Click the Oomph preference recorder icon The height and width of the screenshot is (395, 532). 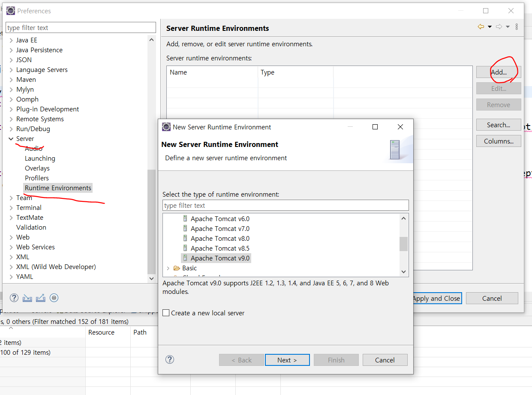(x=54, y=298)
